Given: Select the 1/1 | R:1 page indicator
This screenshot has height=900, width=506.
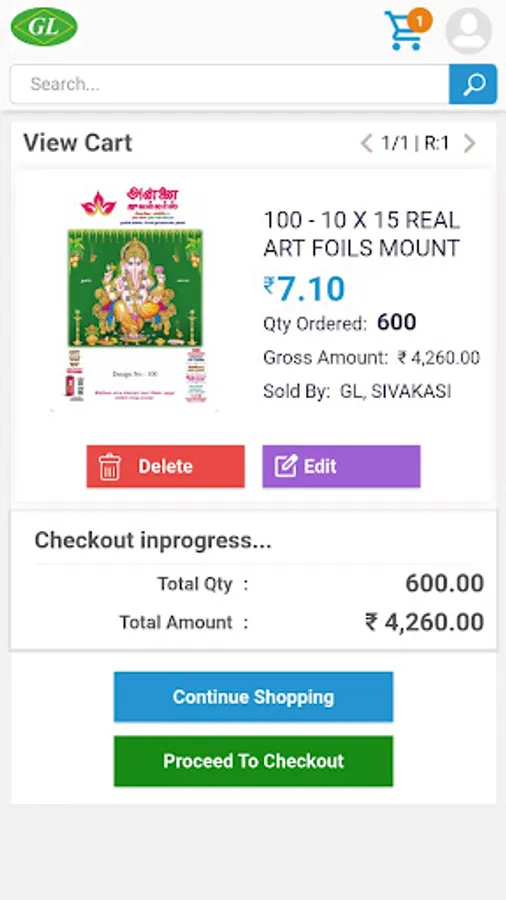Looking at the screenshot, I should coord(415,143).
